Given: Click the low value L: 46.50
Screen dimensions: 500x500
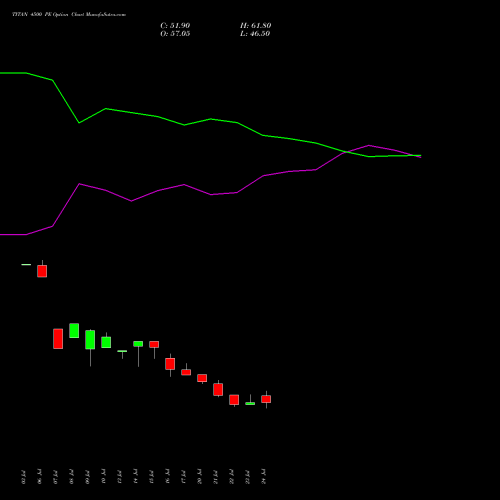Looking at the screenshot, I should [x=255, y=34].
